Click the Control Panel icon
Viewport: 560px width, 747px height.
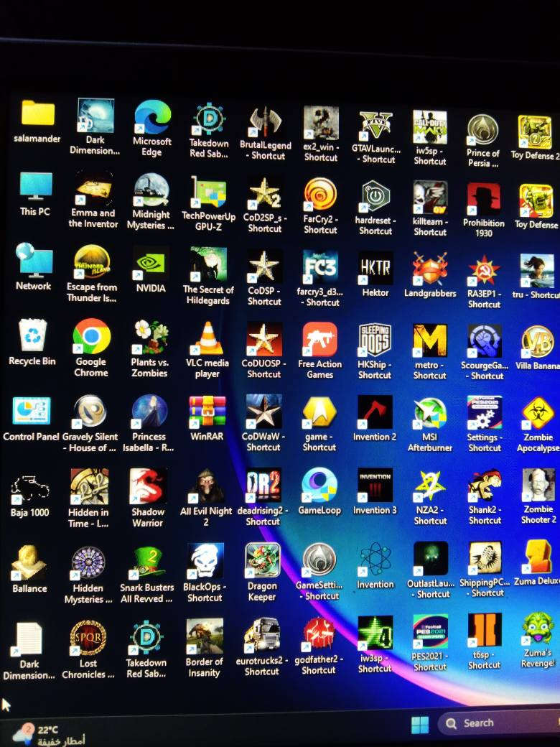tap(32, 412)
